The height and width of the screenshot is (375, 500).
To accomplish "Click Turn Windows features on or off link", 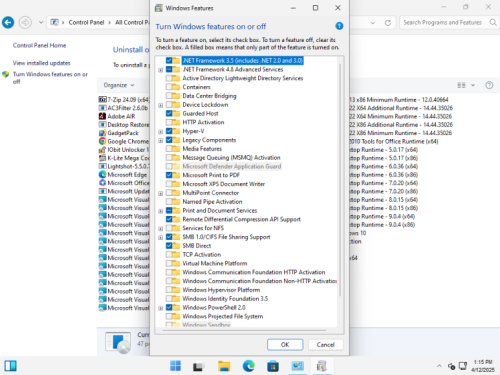I will click(x=50, y=78).
